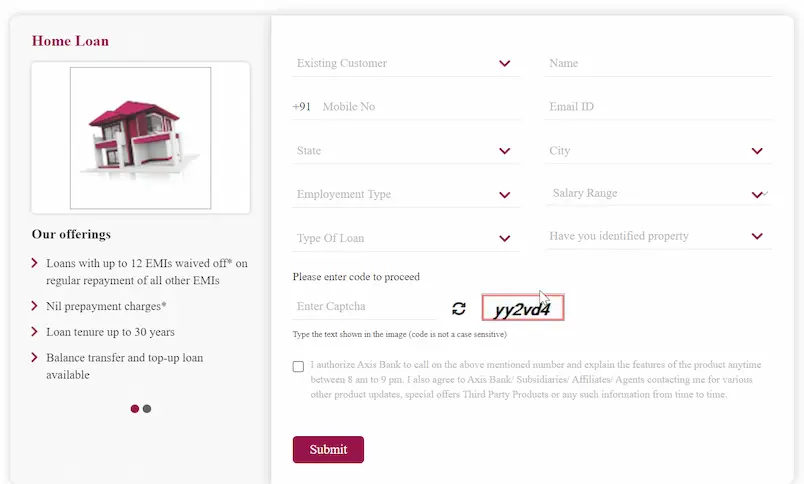Select the first carousel dot indicator

coord(135,409)
